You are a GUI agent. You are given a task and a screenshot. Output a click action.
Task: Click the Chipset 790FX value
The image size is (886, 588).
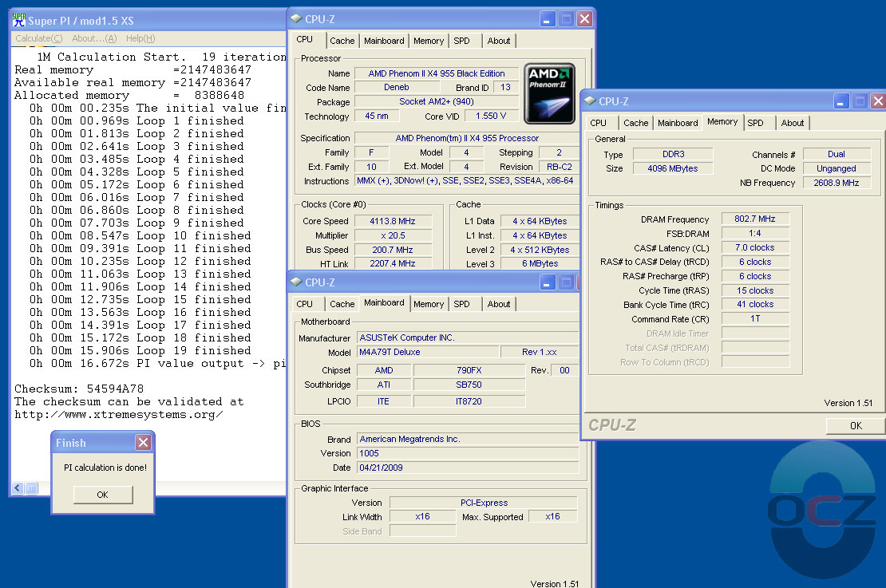469,370
